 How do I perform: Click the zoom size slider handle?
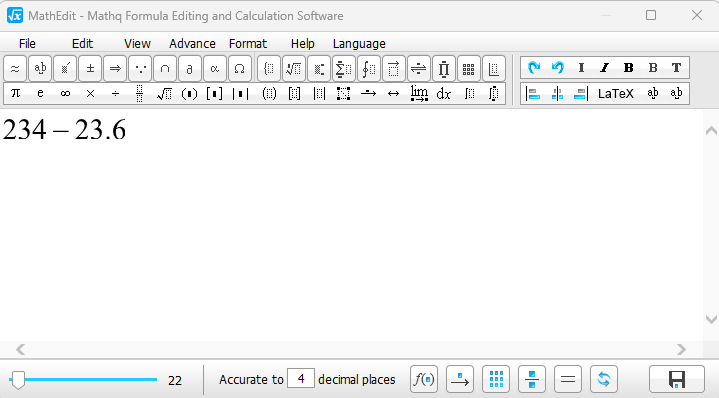point(18,380)
